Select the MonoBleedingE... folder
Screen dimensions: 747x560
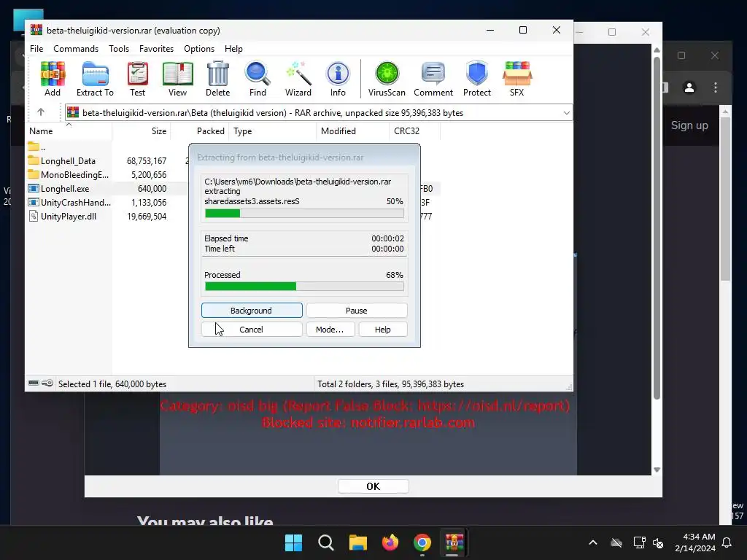tap(68, 175)
